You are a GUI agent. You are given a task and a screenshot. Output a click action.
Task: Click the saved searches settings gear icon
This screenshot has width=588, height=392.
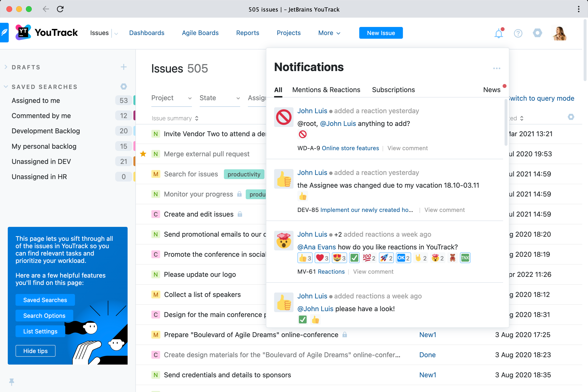[x=123, y=86]
